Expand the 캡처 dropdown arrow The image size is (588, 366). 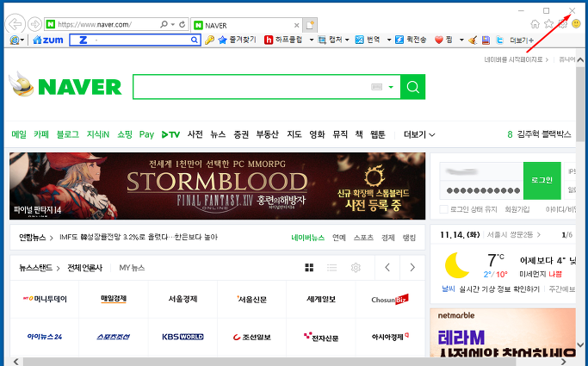pyautogui.click(x=347, y=40)
